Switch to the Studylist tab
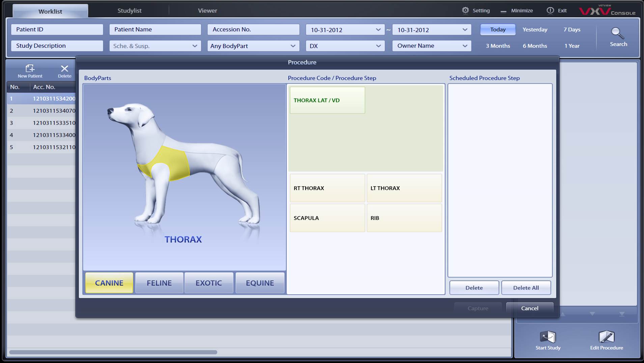This screenshot has height=363, width=644. point(130,10)
